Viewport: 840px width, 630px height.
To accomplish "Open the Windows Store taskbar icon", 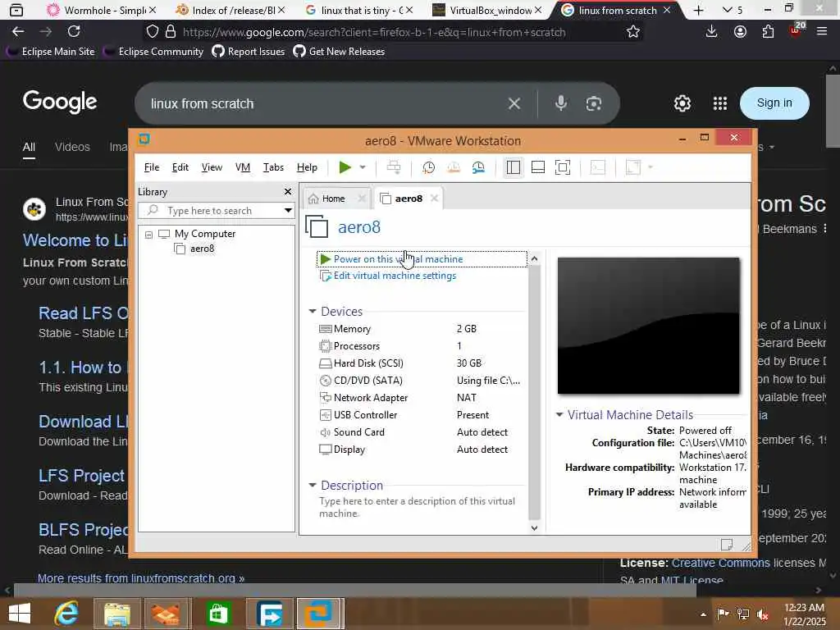I will pyautogui.click(x=218, y=613).
